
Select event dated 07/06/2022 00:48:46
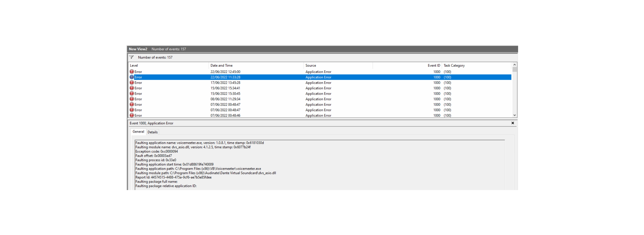point(320,115)
